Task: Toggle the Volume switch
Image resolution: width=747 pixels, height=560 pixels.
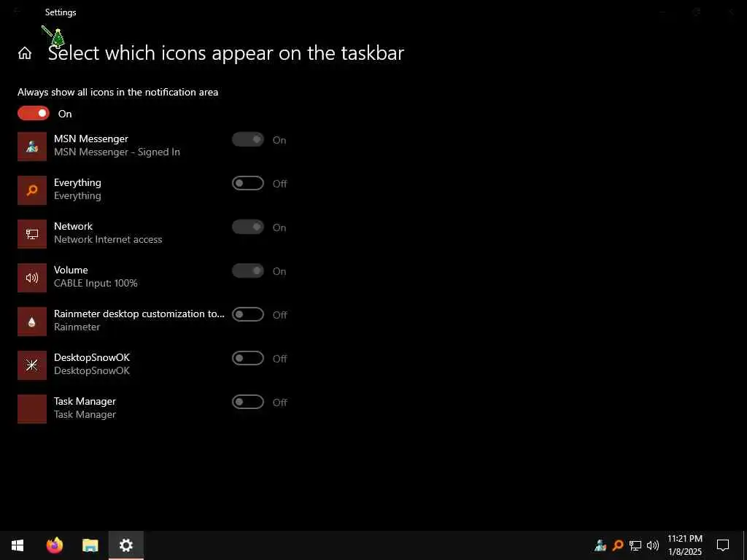Action: (x=248, y=271)
